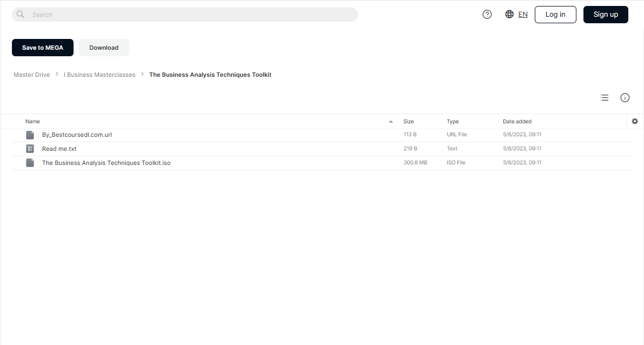Select The Business Analysis Techniques Toolkit breadcrumb
Screen dimensions: 644x345
(210, 75)
